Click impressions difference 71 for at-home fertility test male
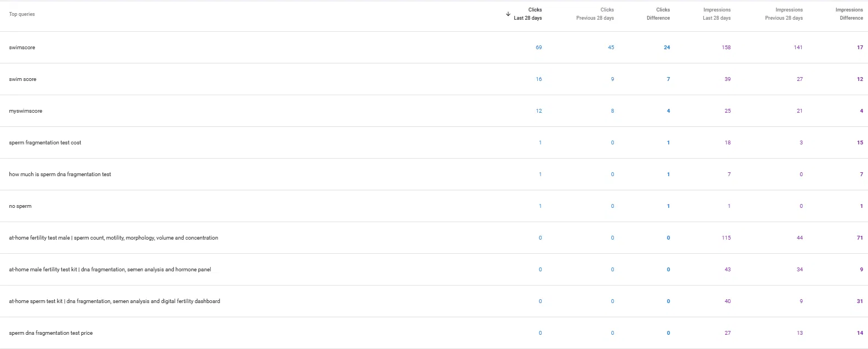Viewport: 868px width, 349px height. [x=860, y=238]
